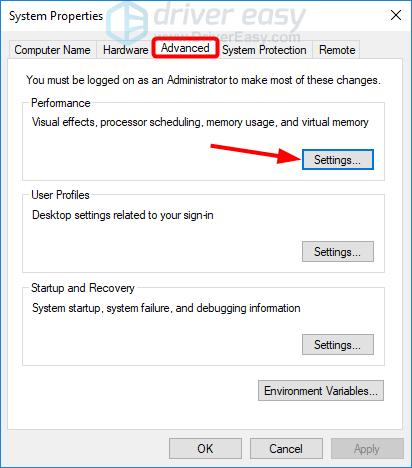
Task: Click the Performance group label
Action: coord(61,103)
